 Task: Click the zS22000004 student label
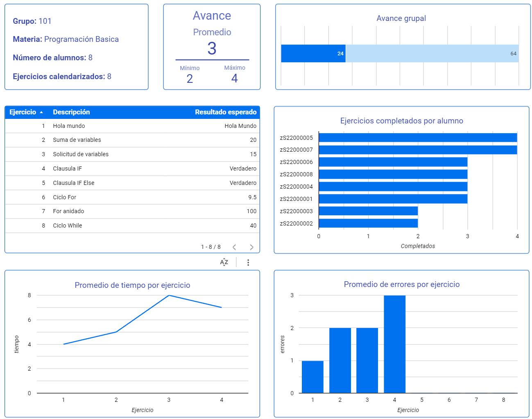tap(297, 187)
